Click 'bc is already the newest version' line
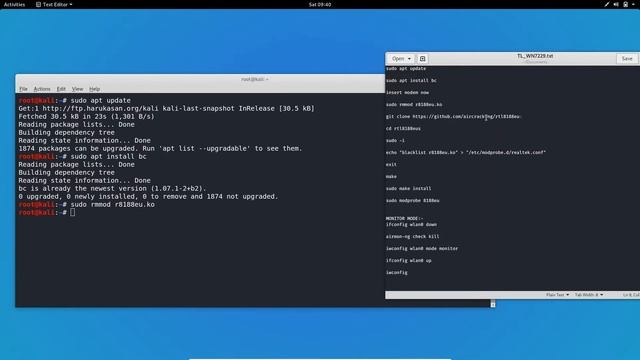The height and width of the screenshot is (360, 640). (112, 189)
